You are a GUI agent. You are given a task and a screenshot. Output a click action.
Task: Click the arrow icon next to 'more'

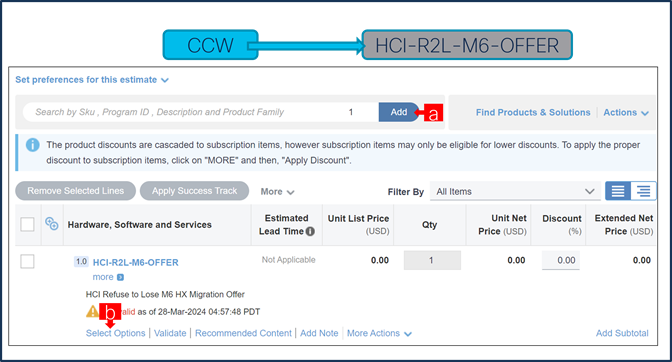click(x=120, y=277)
